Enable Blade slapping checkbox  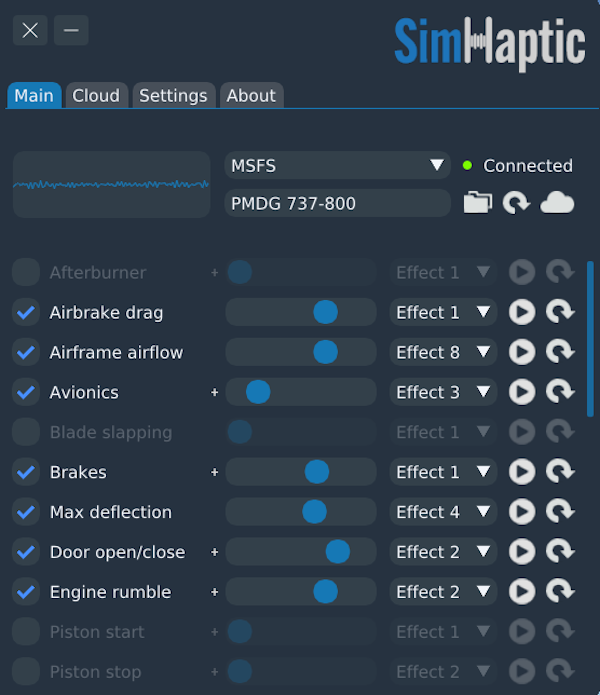pos(26,432)
